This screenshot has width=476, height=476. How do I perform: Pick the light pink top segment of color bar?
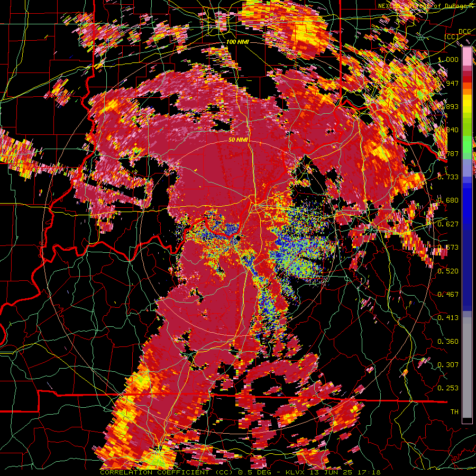[x=467, y=56]
